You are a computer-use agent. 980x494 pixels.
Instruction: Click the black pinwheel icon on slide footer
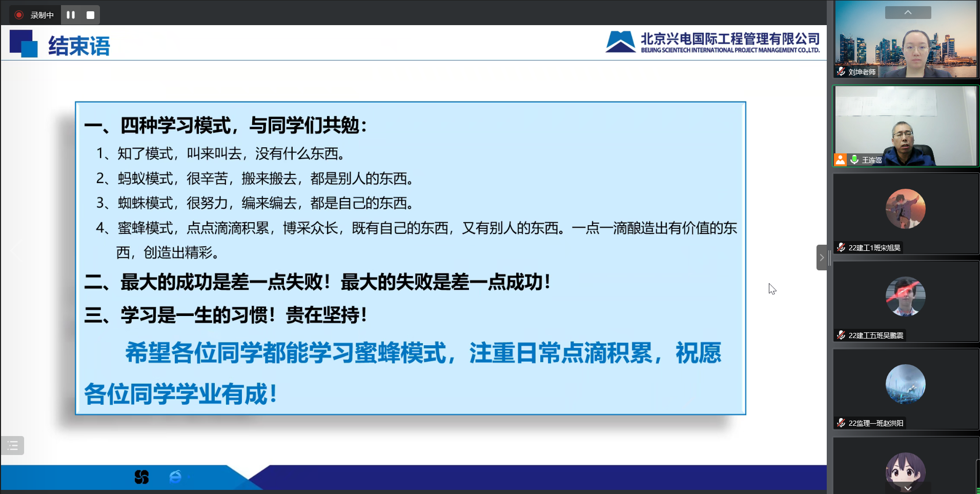coord(141,477)
